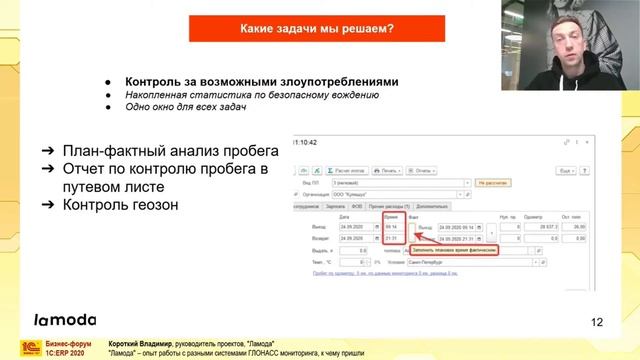Open calendar for Факт Возврат datetime
640x360 pixels.
[480, 239]
